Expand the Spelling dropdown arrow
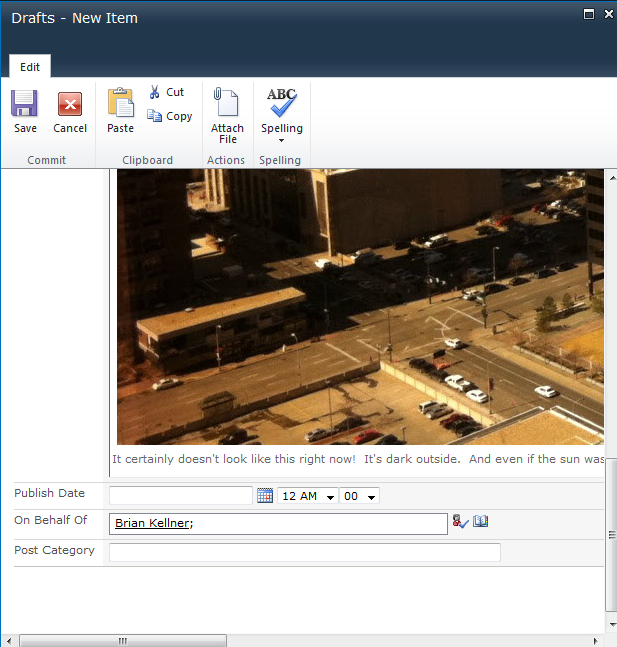 281,141
